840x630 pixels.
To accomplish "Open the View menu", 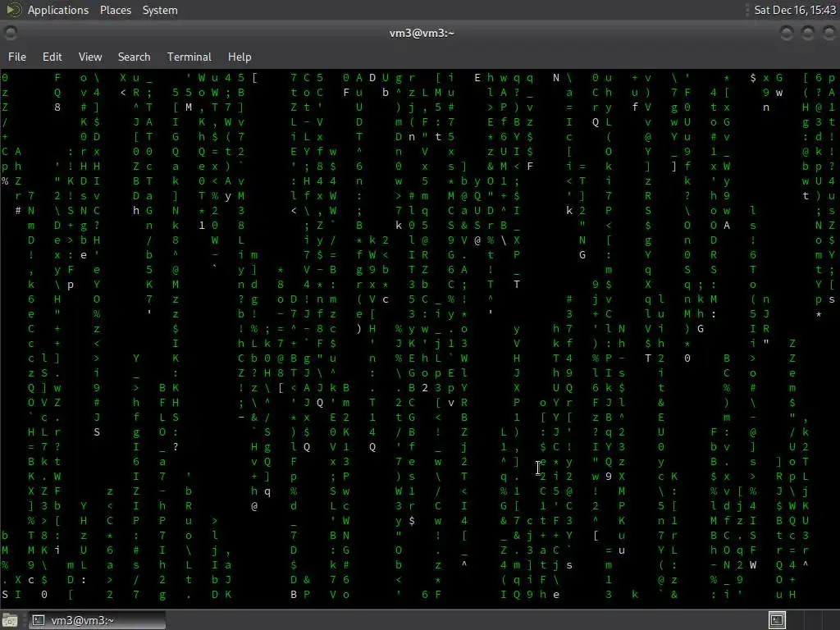I will 90,57.
